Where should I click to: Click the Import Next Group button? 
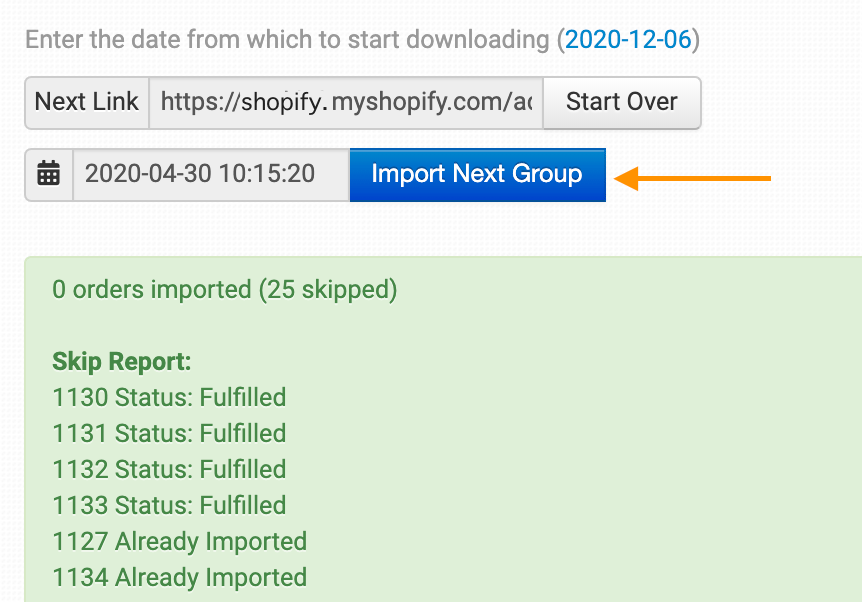tap(478, 175)
